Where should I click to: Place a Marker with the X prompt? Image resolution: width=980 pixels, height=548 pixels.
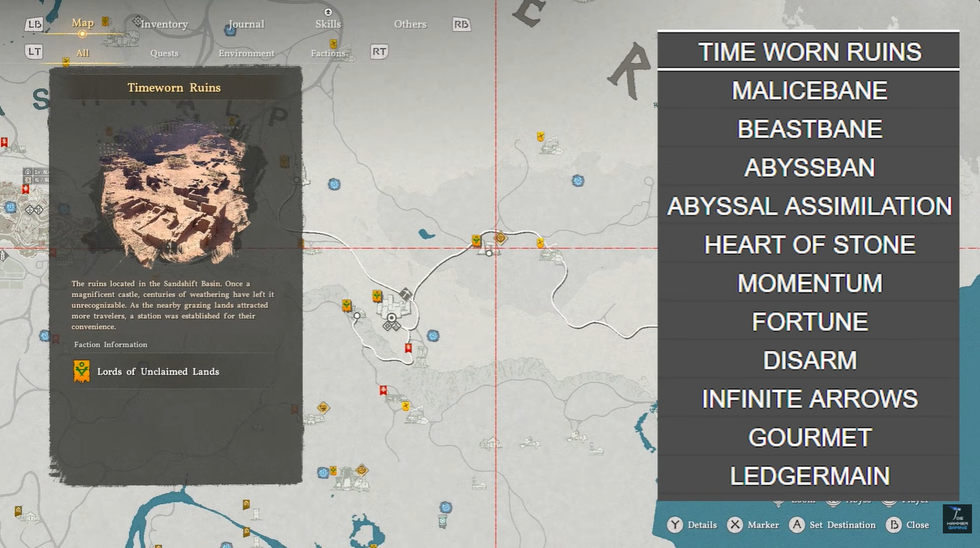pos(753,525)
